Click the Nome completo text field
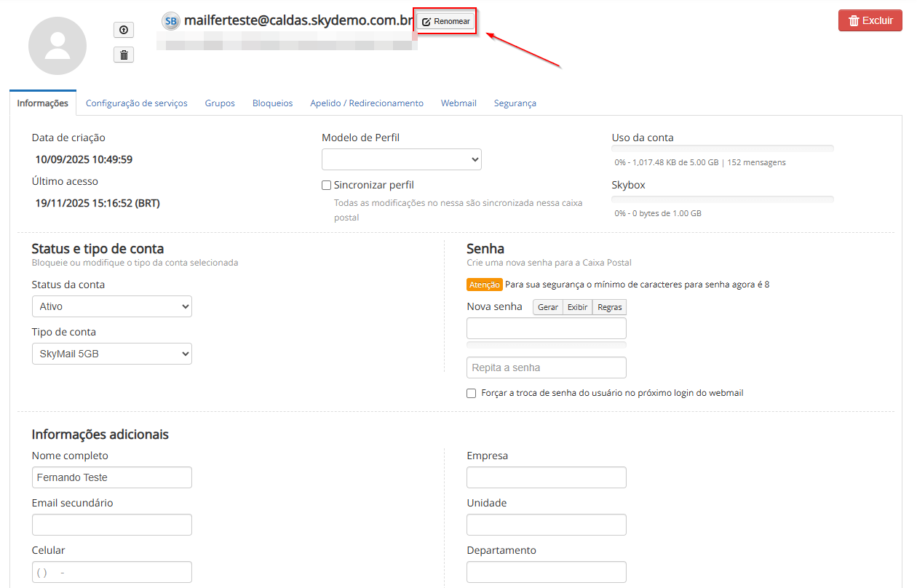917x588 pixels. pyautogui.click(x=111, y=477)
